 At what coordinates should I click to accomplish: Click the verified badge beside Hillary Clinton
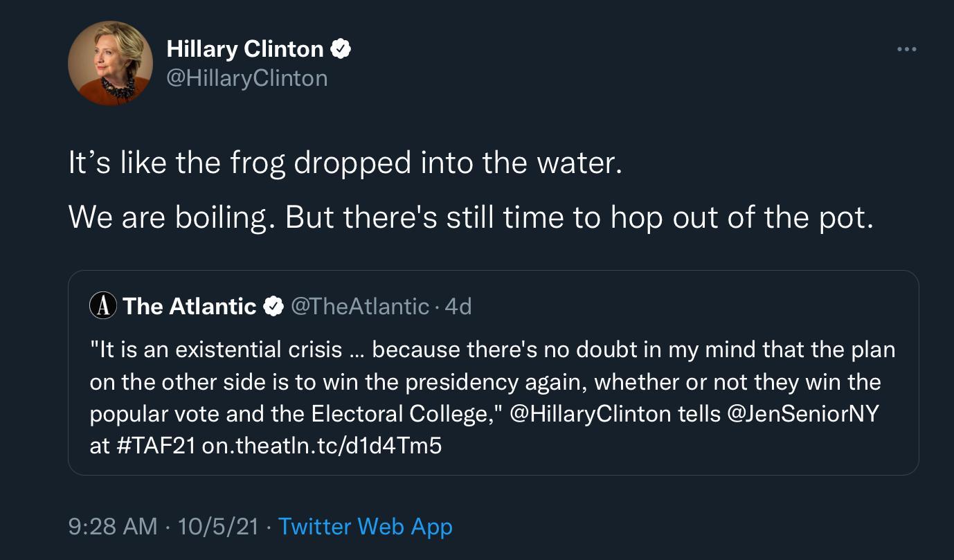(x=341, y=49)
